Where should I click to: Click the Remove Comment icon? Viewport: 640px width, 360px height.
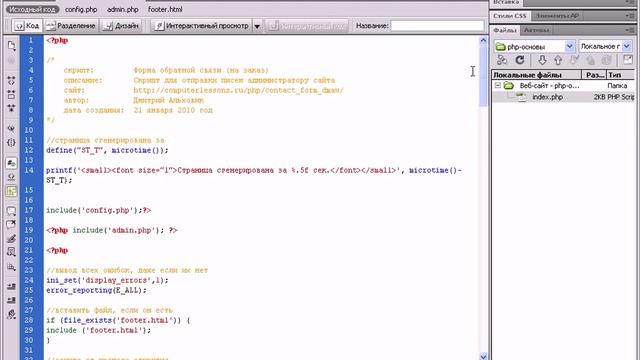coord(11,224)
